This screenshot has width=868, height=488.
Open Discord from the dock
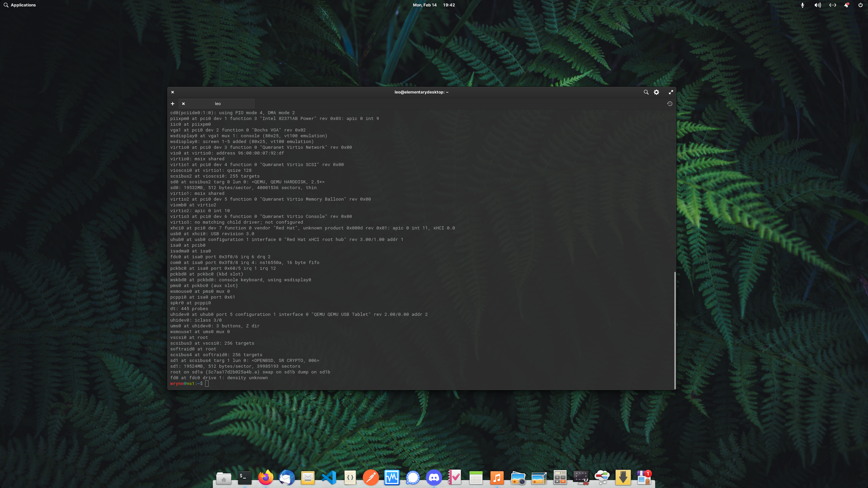(x=434, y=477)
